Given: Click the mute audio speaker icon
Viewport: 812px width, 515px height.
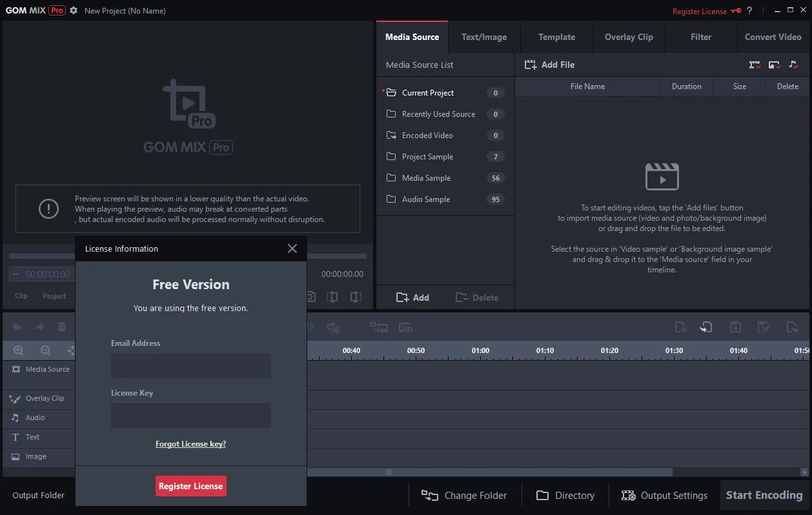Looking at the screenshot, I should point(333,328).
